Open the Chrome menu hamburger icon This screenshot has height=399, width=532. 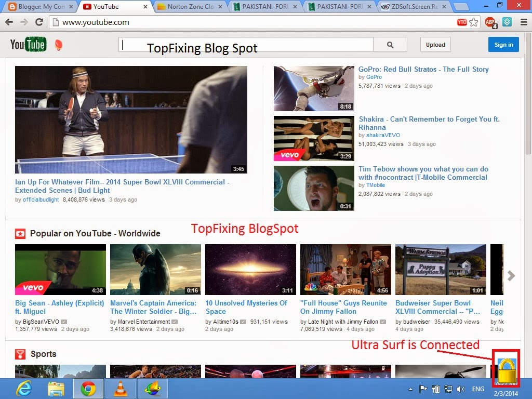tap(524, 22)
